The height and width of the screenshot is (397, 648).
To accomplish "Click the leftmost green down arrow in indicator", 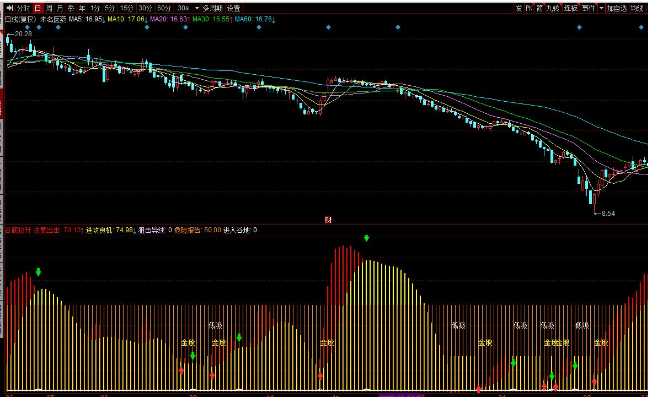I will (x=38, y=272).
